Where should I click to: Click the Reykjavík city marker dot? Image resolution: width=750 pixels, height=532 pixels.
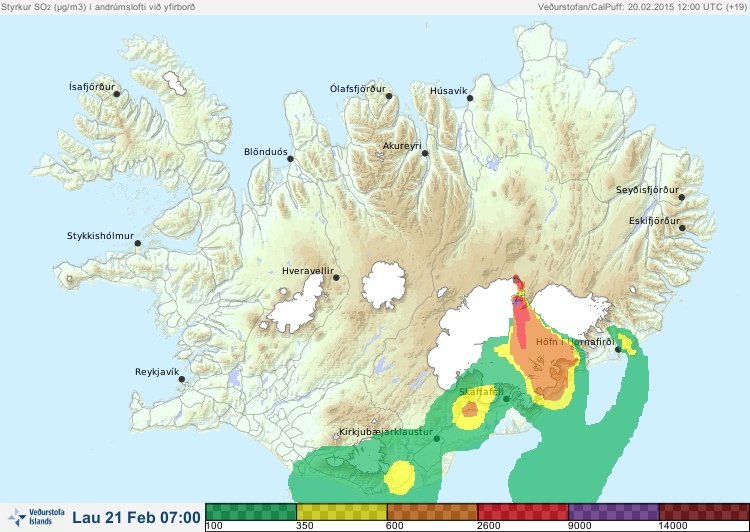pyautogui.click(x=182, y=379)
